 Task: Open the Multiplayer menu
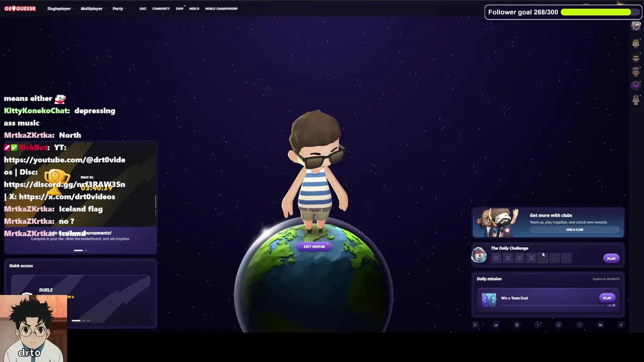pyautogui.click(x=92, y=9)
